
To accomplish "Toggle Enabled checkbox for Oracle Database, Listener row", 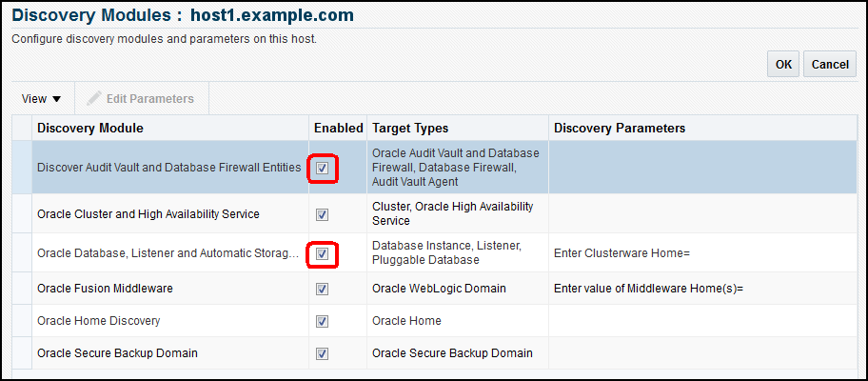I will (x=322, y=254).
